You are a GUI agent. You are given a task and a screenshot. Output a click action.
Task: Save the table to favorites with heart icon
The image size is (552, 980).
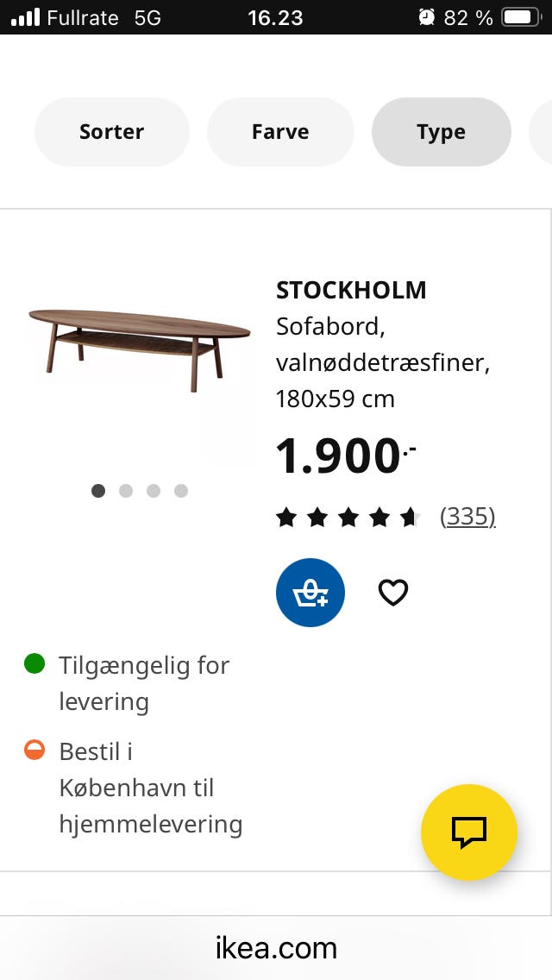click(393, 592)
